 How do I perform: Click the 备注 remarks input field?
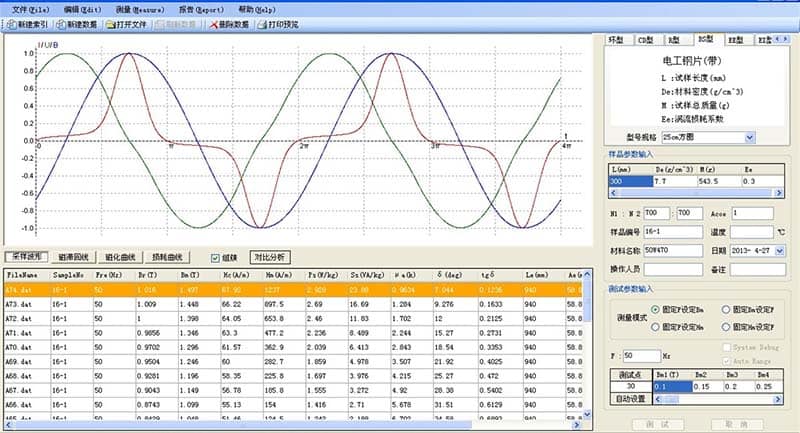[x=758, y=269]
